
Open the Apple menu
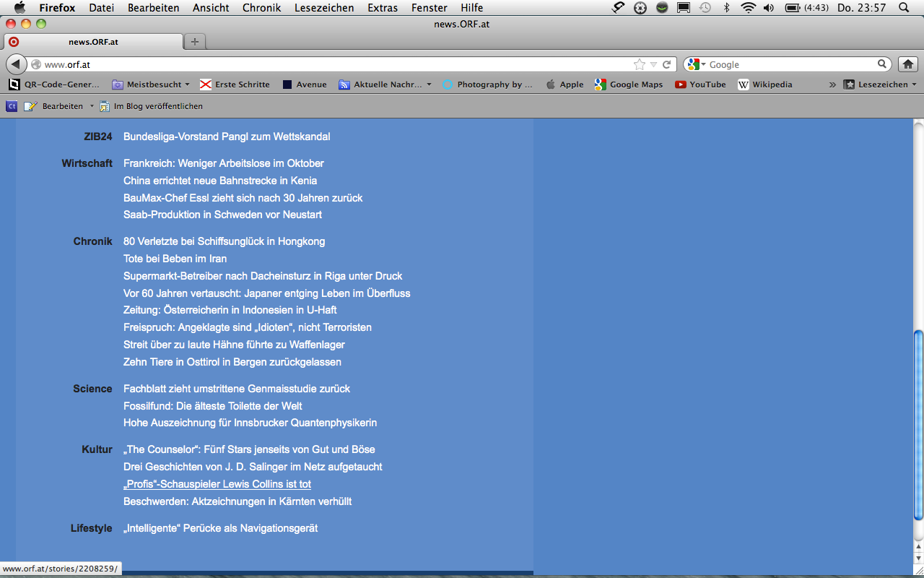coord(19,8)
